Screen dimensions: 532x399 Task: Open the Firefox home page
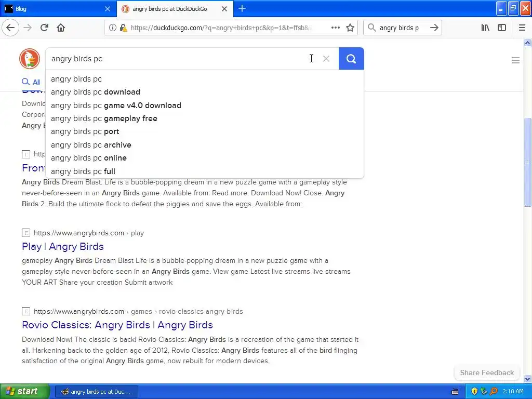[x=61, y=28]
